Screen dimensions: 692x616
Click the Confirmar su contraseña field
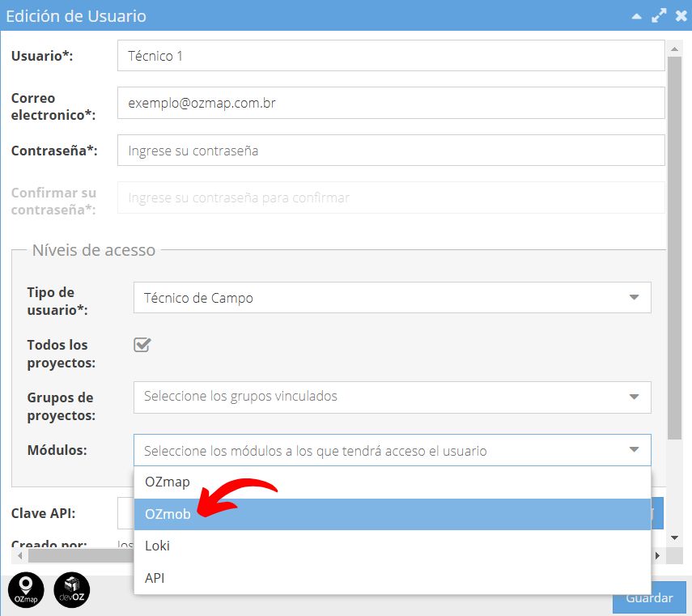391,198
